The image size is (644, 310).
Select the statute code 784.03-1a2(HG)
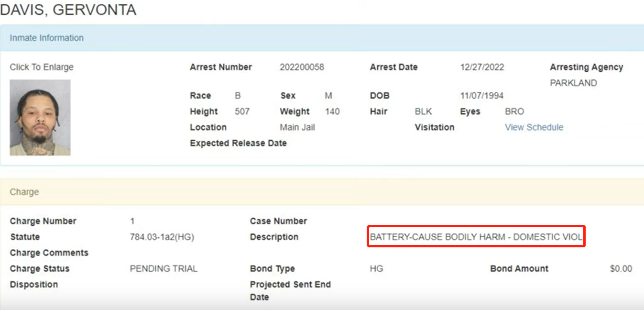(x=162, y=237)
